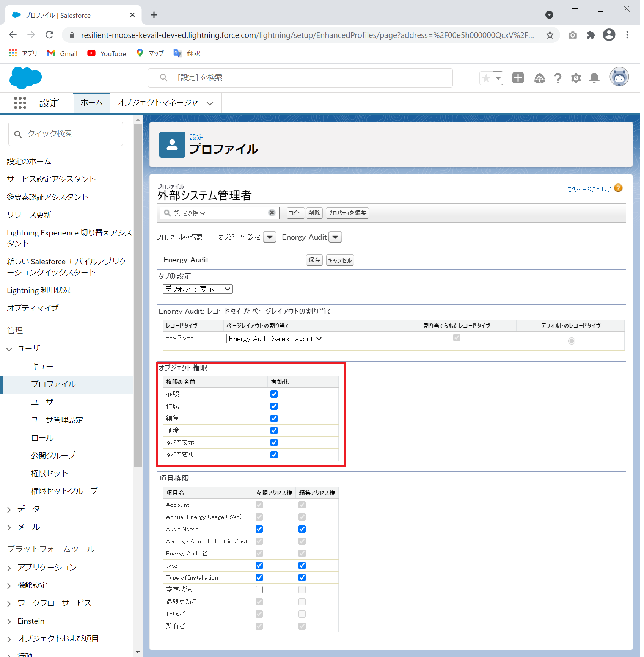Screen dimensions: 644x657
Task: Open the Chrome three-dot menu
Action: click(x=627, y=35)
